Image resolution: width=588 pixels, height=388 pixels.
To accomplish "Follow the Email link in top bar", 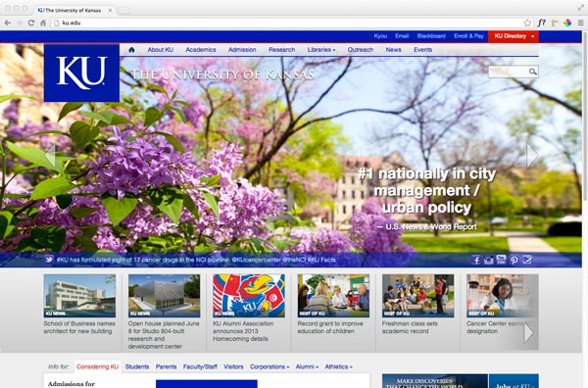I will tap(402, 36).
